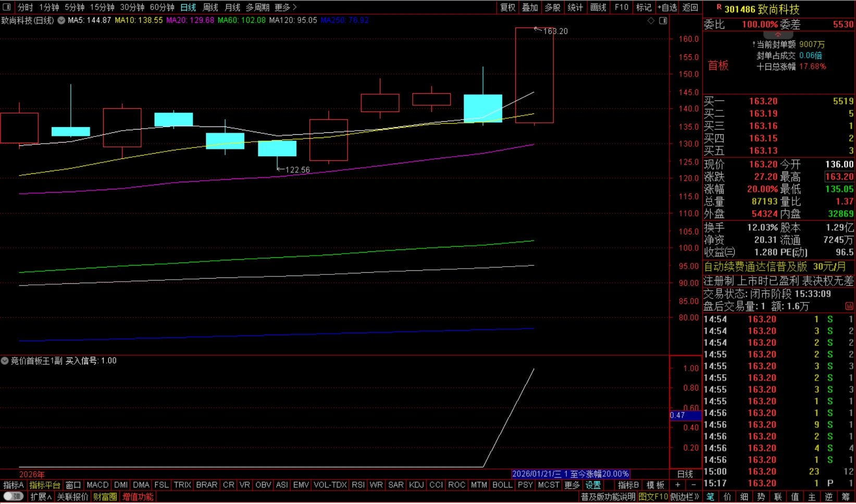856x504 pixels.
Task: Select the VOL-TDX indicator
Action: [x=330, y=485]
